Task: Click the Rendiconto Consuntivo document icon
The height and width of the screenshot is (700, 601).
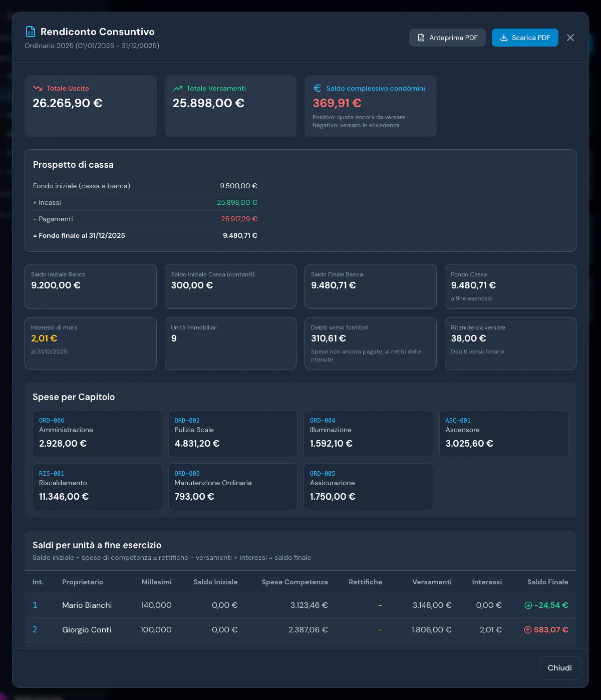Action: click(x=31, y=32)
